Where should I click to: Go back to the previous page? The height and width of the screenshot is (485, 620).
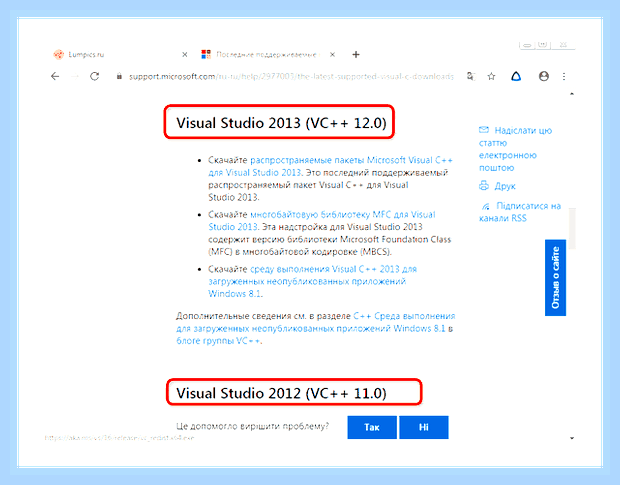tap(55, 76)
